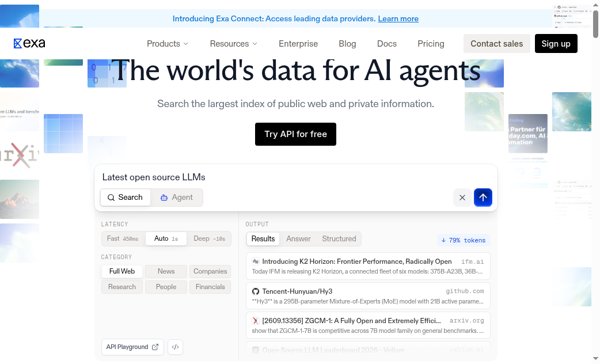Switch to the Answer output tab

click(x=298, y=239)
